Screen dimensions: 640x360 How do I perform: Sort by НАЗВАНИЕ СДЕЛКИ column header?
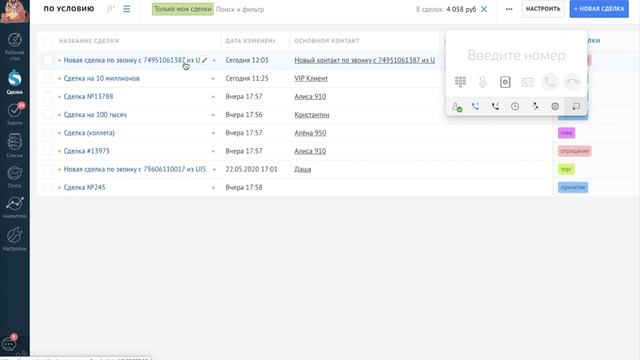[x=89, y=41]
